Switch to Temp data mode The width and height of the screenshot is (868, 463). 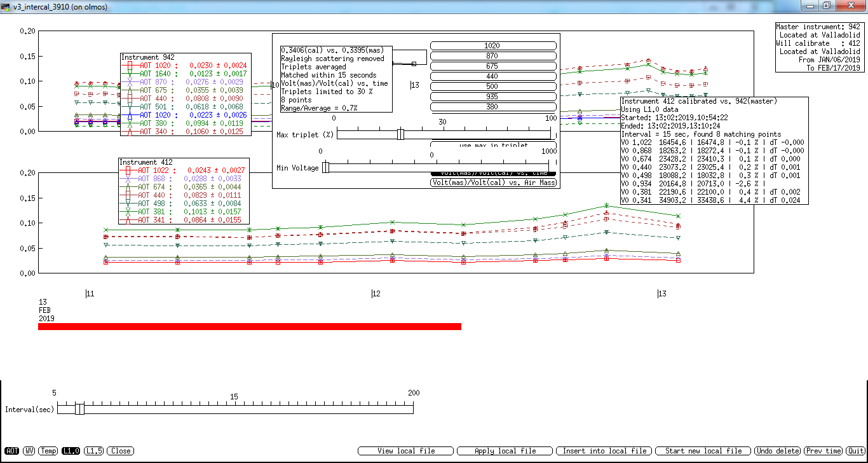[48, 451]
